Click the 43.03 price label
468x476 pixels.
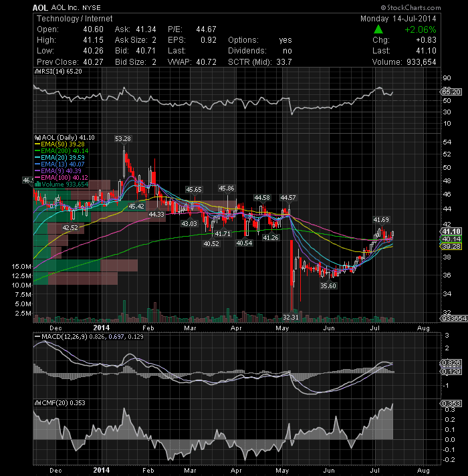click(x=189, y=224)
